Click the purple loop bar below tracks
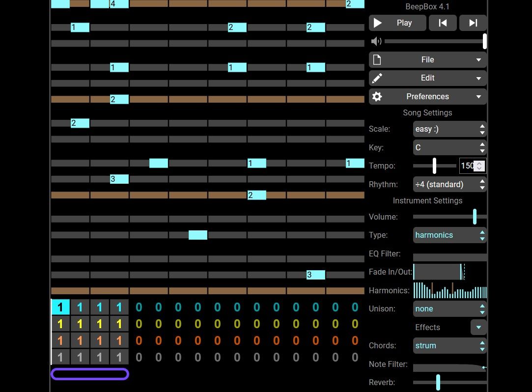 point(90,374)
